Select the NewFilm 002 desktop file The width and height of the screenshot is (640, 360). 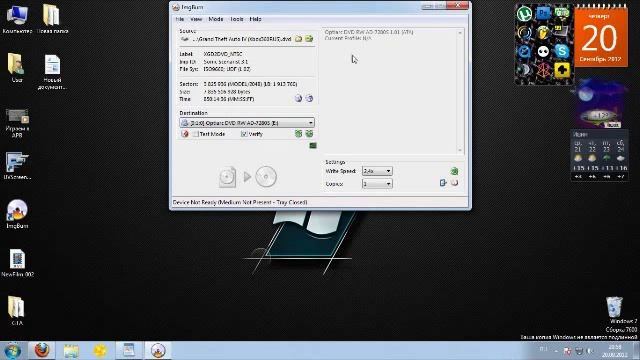pyautogui.click(x=17, y=263)
